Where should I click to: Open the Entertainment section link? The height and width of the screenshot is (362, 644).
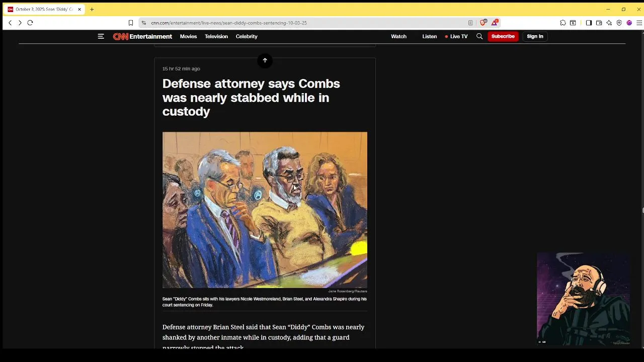(150, 36)
